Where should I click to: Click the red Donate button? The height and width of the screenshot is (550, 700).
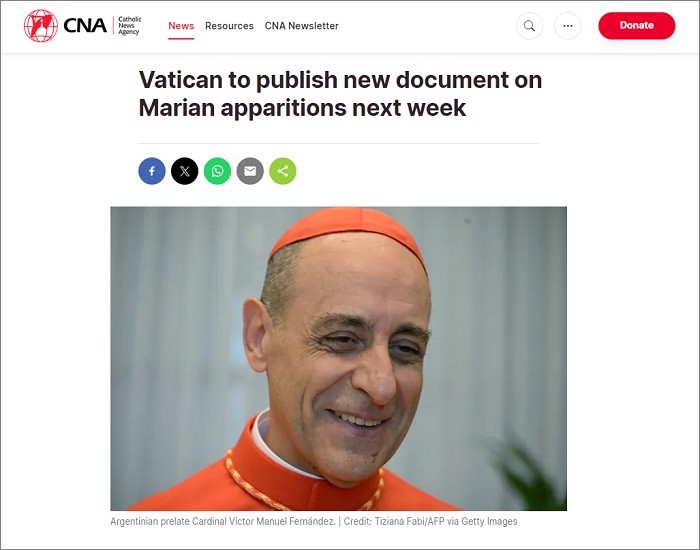click(x=637, y=26)
